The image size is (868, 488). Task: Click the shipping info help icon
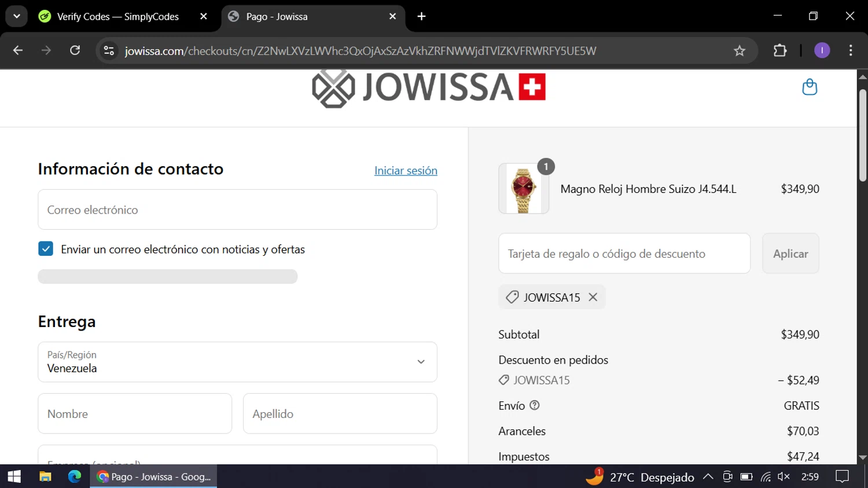[x=535, y=405]
